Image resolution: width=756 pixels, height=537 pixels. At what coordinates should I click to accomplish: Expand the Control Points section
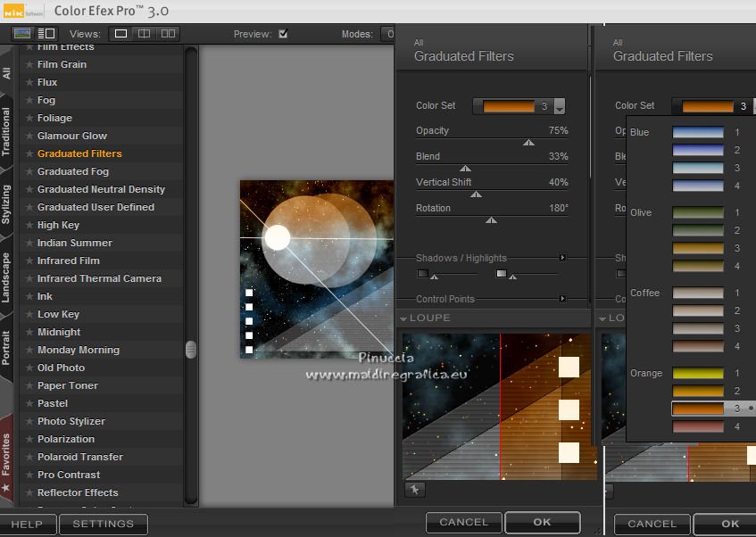562,299
